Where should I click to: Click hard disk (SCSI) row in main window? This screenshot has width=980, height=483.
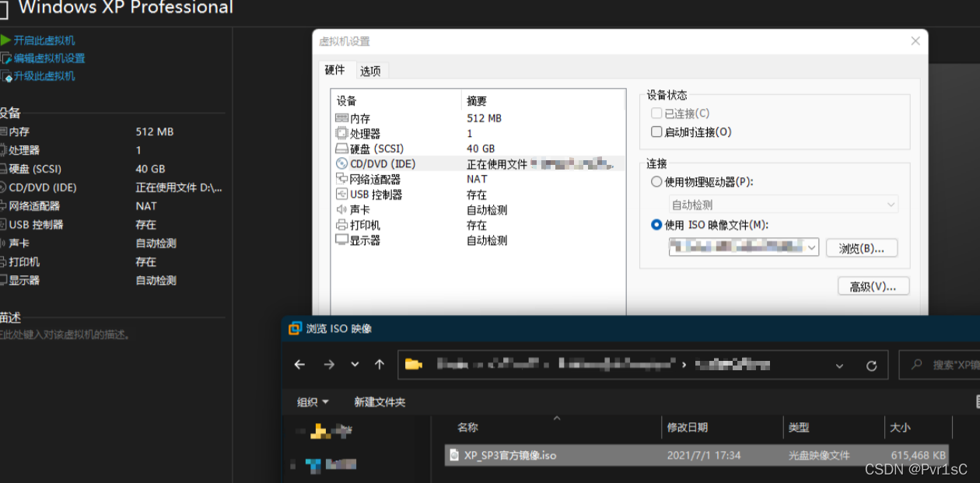(113, 169)
